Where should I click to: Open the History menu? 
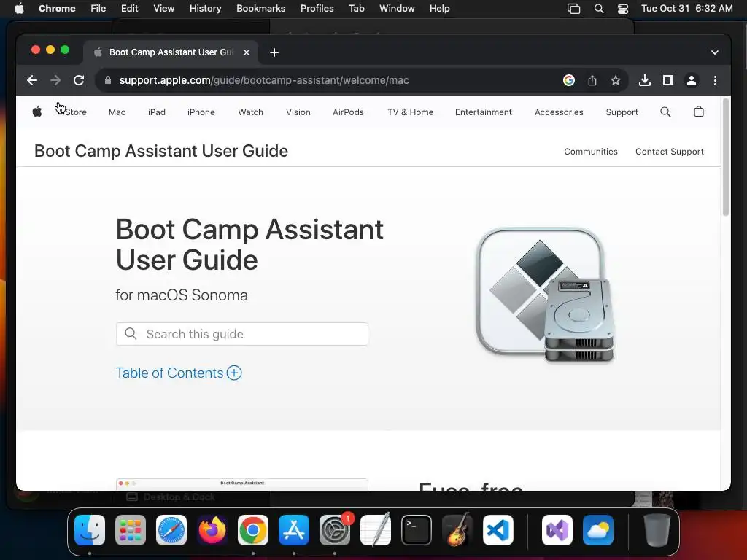click(x=205, y=9)
